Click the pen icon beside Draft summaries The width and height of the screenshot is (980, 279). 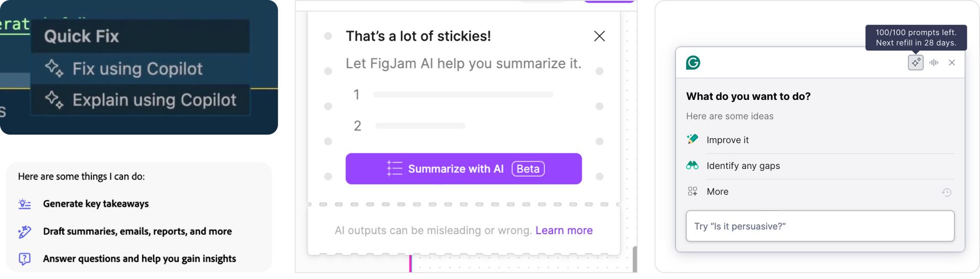(x=24, y=232)
